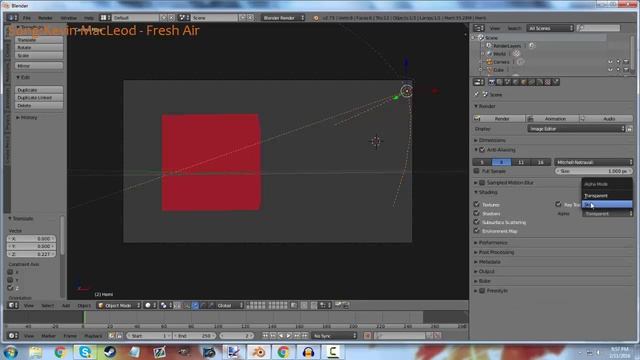640x360 pixels.
Task: Open the viewport shading mode icon
Action: (150, 305)
